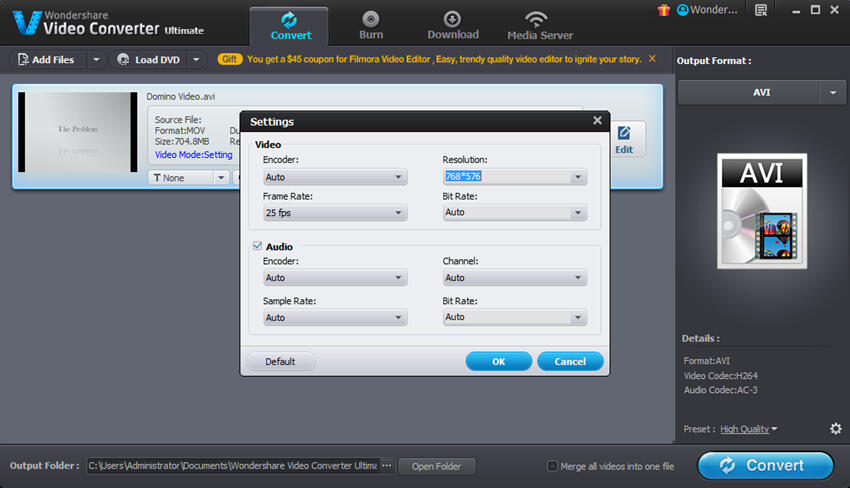Open the Channel dropdown

(514, 278)
